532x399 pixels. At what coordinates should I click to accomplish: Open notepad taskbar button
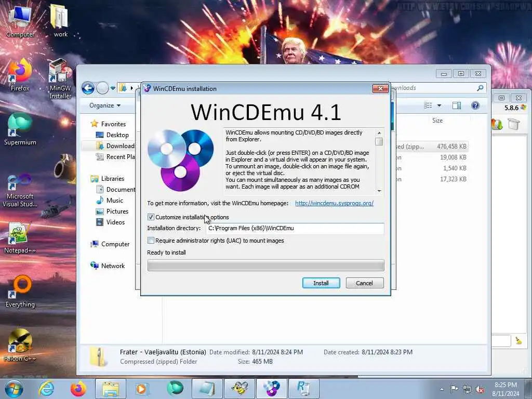(x=207, y=389)
